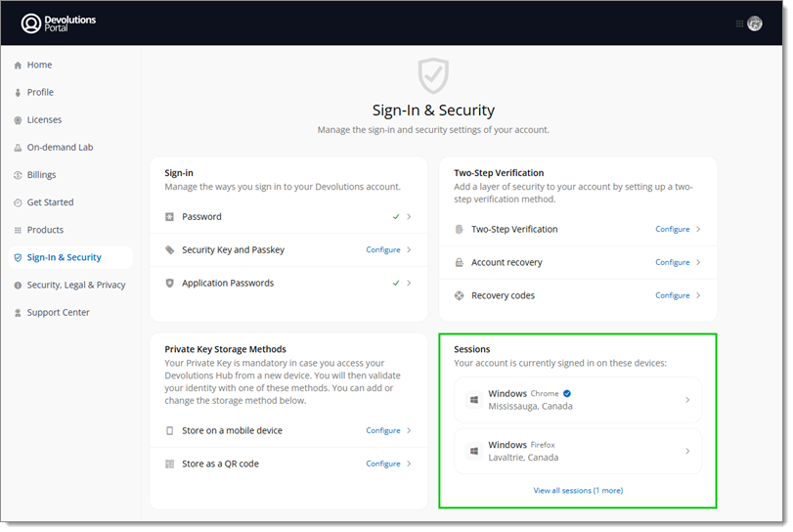
Task: Open Security, Legal & Privacy page
Action: [76, 286]
